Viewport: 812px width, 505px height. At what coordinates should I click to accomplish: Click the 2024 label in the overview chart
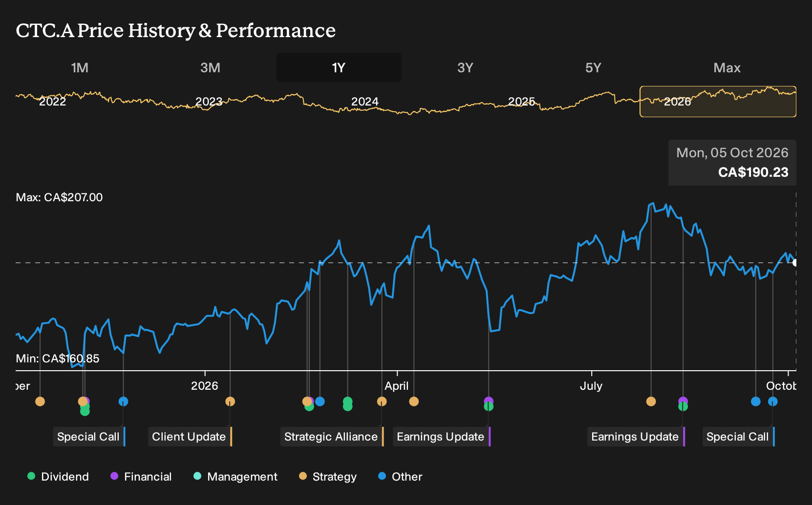[x=365, y=102]
